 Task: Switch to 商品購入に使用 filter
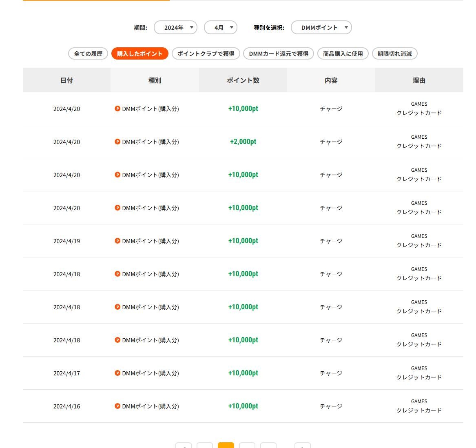click(x=343, y=54)
